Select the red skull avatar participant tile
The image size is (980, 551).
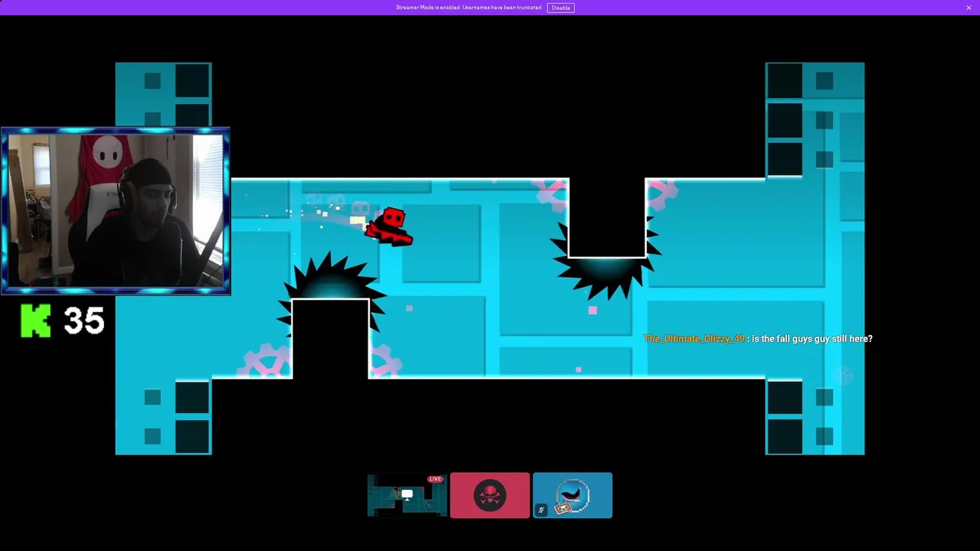[x=490, y=495]
